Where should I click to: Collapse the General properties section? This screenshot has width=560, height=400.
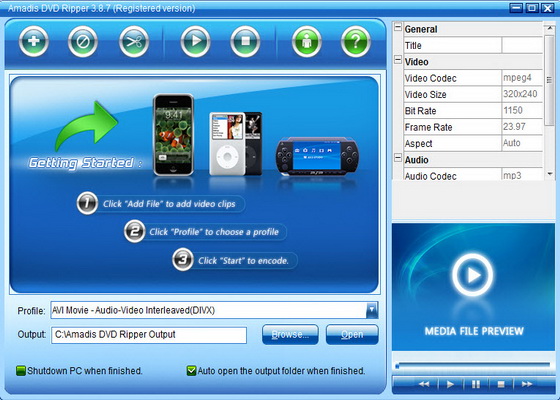(398, 27)
